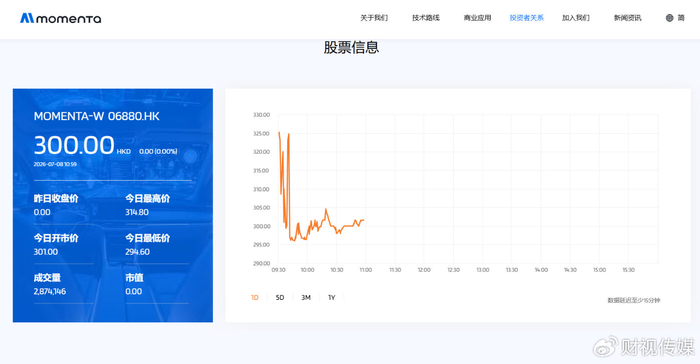Switch chart to 5D range

tap(280, 297)
